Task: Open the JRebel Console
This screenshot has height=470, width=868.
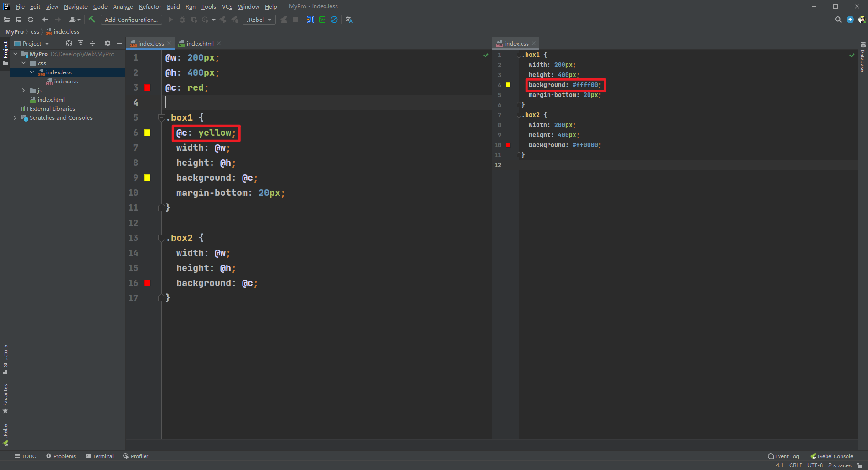Action: pyautogui.click(x=832, y=456)
